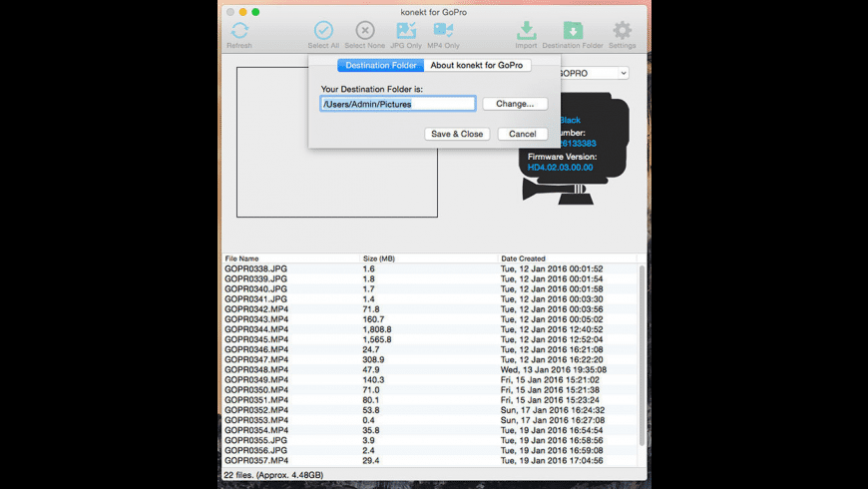868x489 pixels.
Task: Click the Save & Close button
Action: pos(457,134)
